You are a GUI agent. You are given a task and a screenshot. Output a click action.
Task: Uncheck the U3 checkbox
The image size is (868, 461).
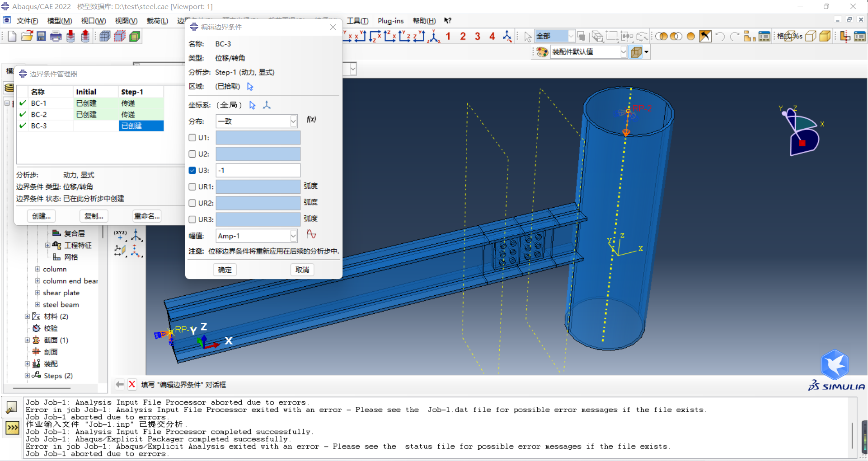pos(192,170)
